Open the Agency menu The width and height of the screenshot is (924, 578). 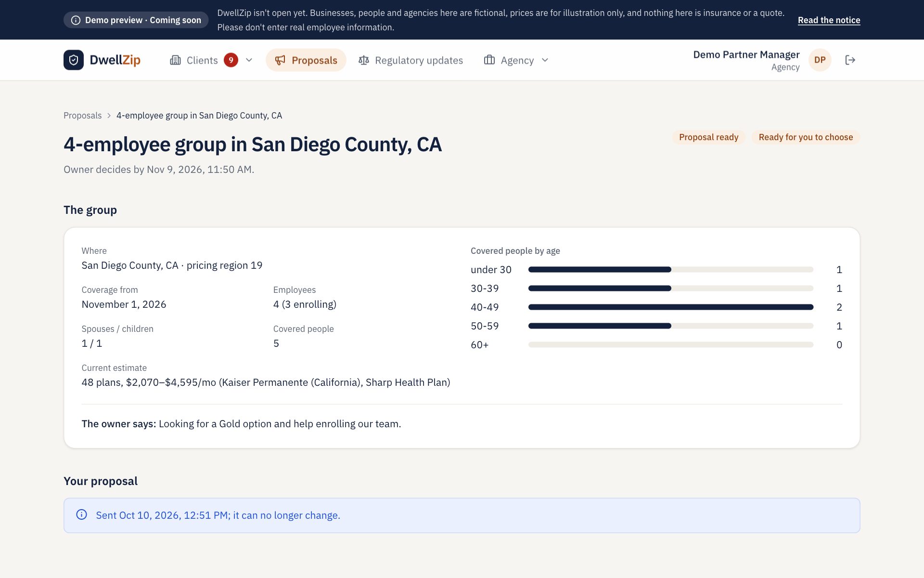coord(516,60)
